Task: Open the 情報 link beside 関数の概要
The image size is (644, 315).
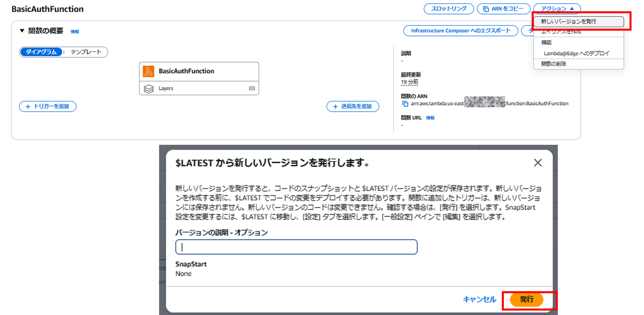Action: click(75, 31)
